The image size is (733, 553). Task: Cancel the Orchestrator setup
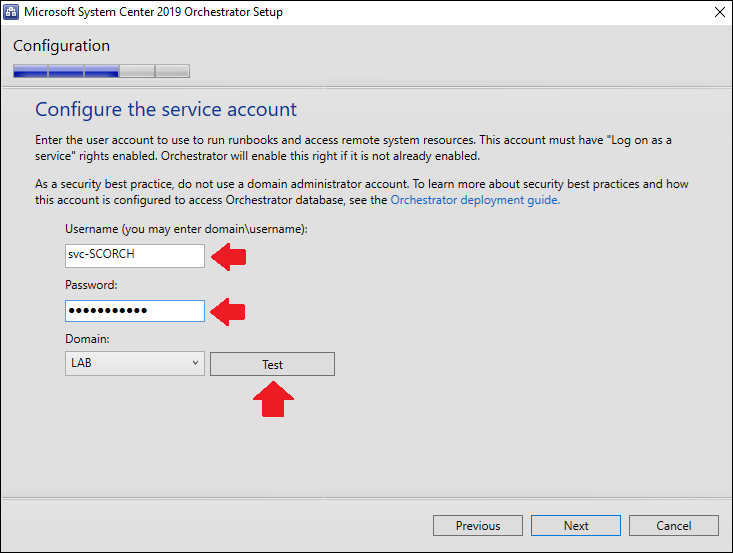click(x=674, y=526)
